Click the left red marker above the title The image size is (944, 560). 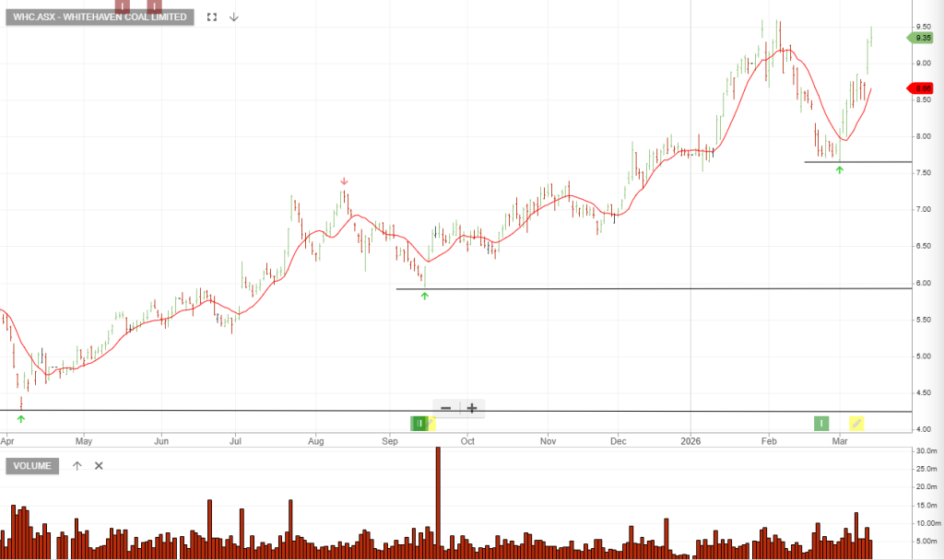click(122, 6)
